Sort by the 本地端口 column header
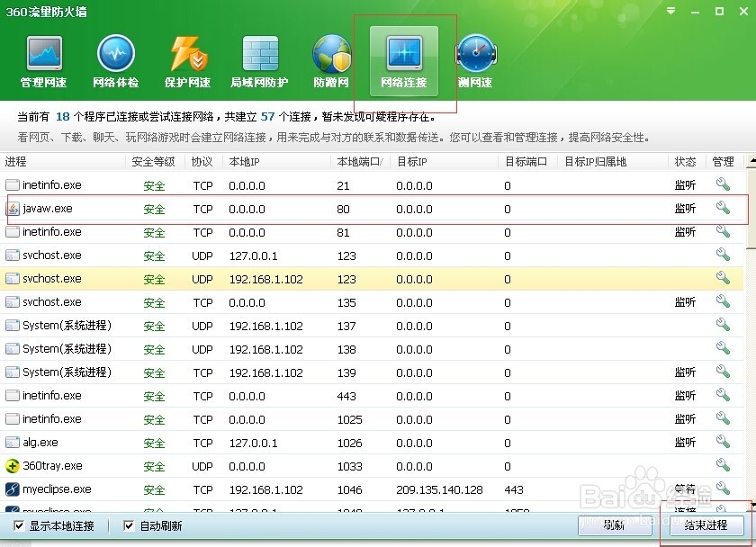 point(361,162)
